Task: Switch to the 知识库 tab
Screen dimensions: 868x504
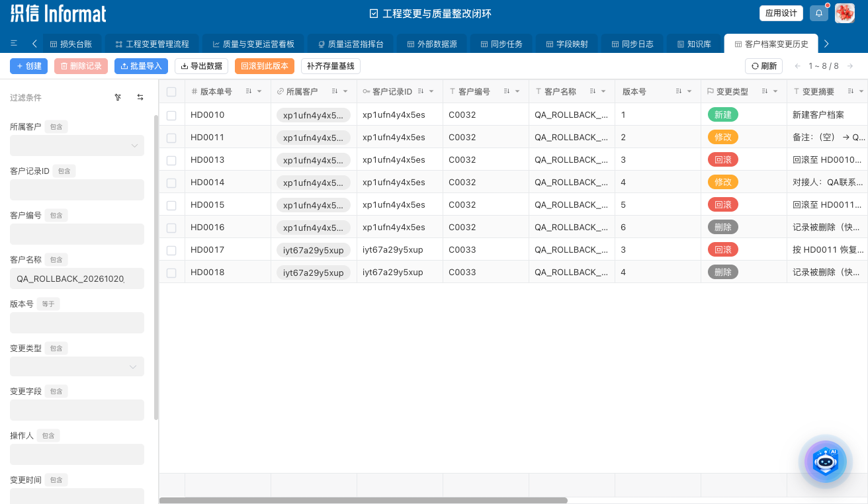Action: [x=694, y=44]
